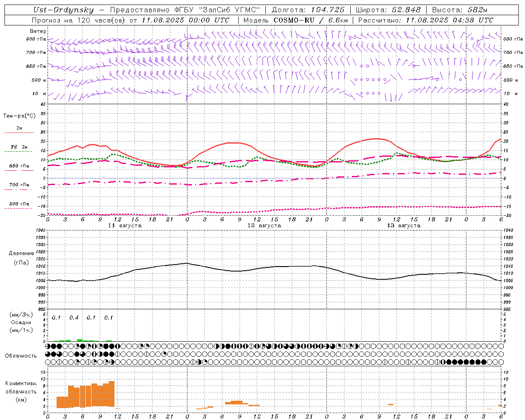Screen dimensions: 525x420
Task: Click the "(гПа)" unit under Давление
Action: (x=21, y=262)
